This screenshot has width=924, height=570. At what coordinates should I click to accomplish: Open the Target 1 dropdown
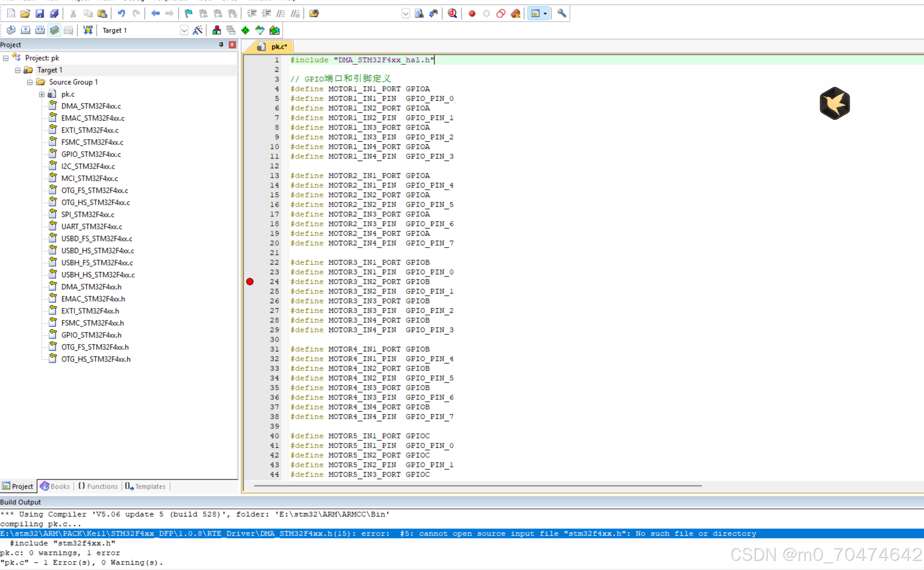tap(184, 30)
